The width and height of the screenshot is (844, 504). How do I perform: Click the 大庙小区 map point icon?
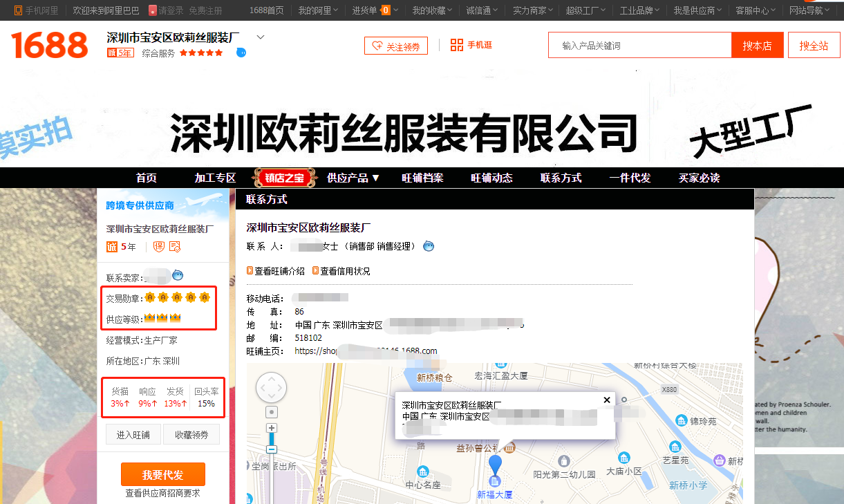(x=624, y=458)
